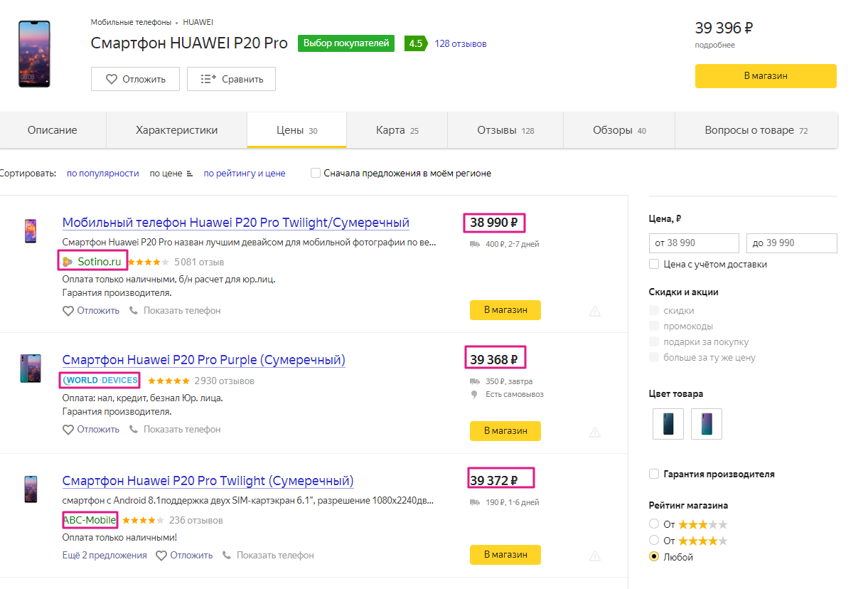Open the Карта tab
This screenshot has width=868, height=589.
point(397,130)
